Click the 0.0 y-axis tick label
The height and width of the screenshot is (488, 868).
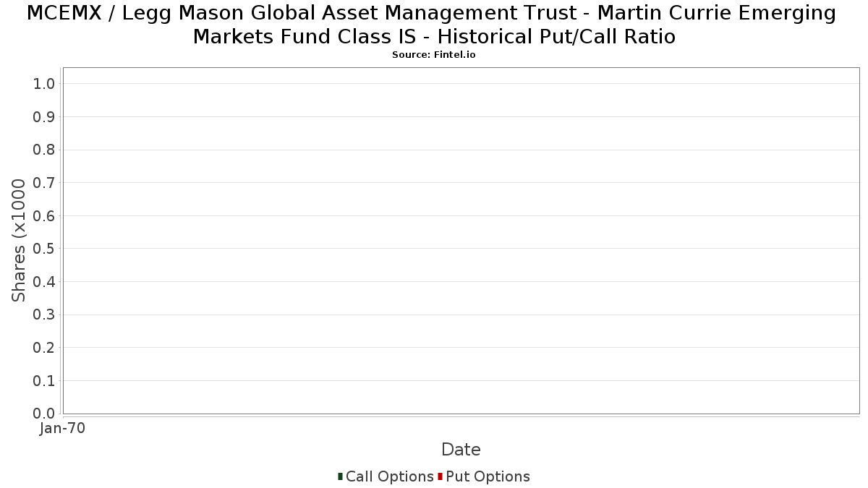click(44, 414)
